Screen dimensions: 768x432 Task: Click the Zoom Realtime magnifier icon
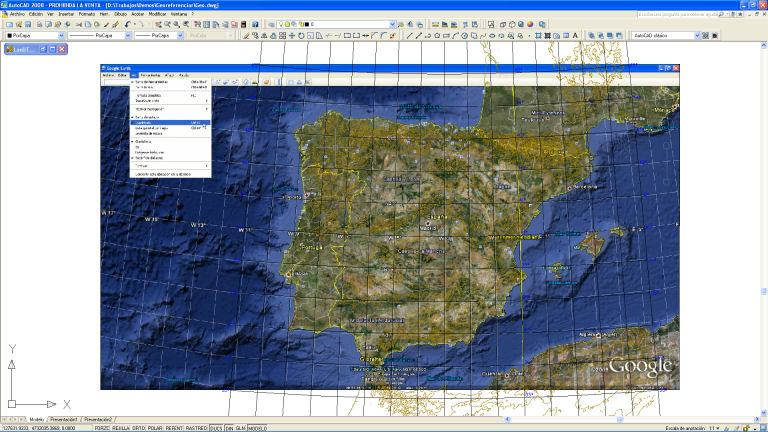[168, 24]
